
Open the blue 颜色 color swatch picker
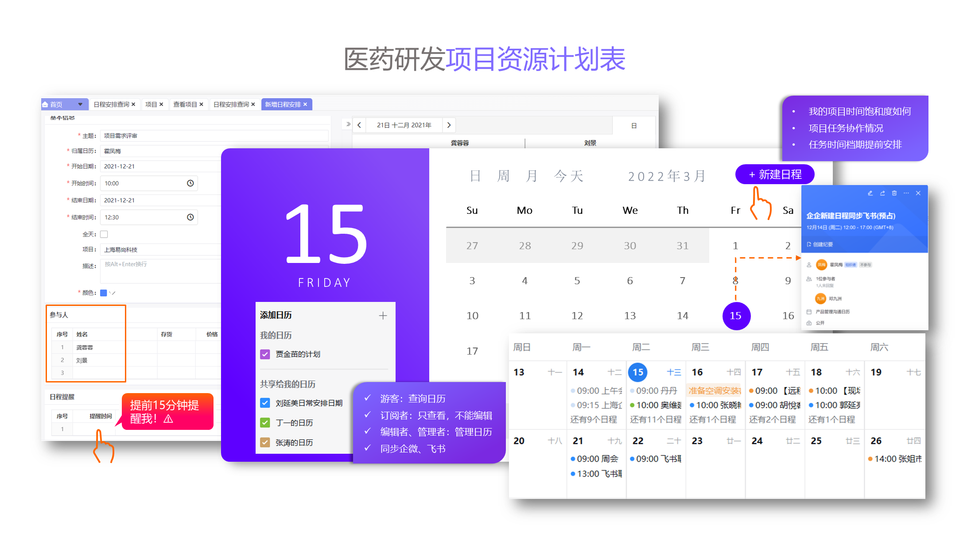click(x=104, y=293)
